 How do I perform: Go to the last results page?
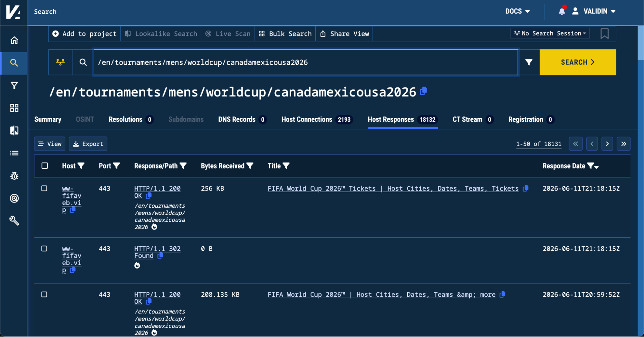tap(624, 144)
